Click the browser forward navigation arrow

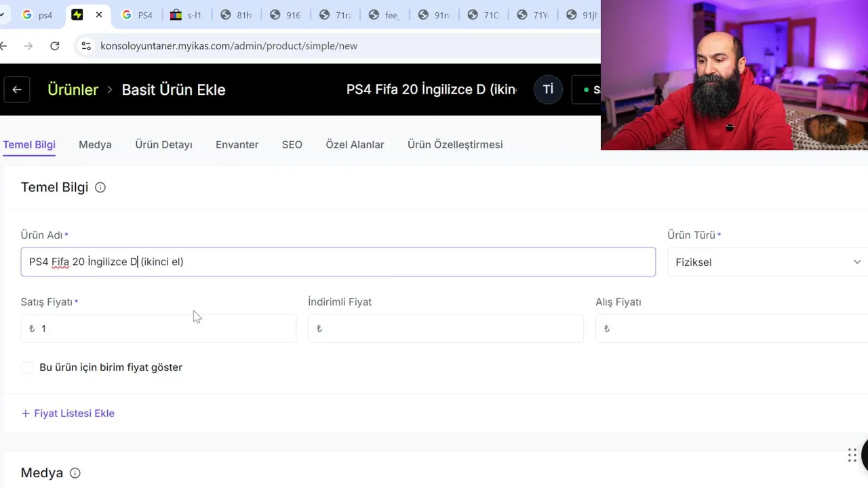28,46
